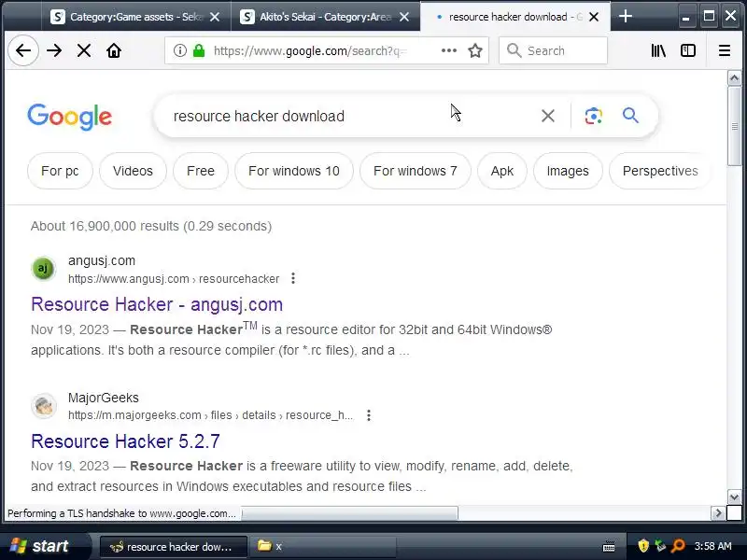The height and width of the screenshot is (560, 747).
Task: Click the vertical scrollbar thumb
Action: [x=734, y=126]
